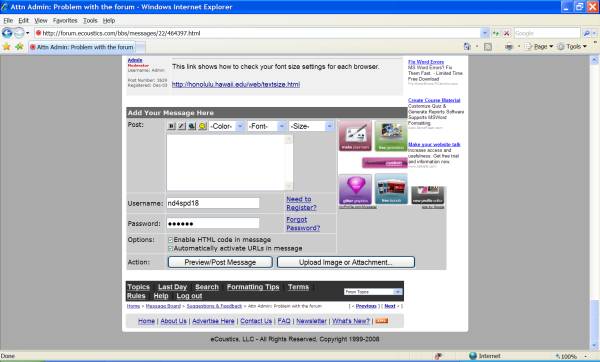Image resolution: width=600 pixels, height=362 pixels.
Task: Click the browser Forward arrow button
Action: [x=19, y=33]
